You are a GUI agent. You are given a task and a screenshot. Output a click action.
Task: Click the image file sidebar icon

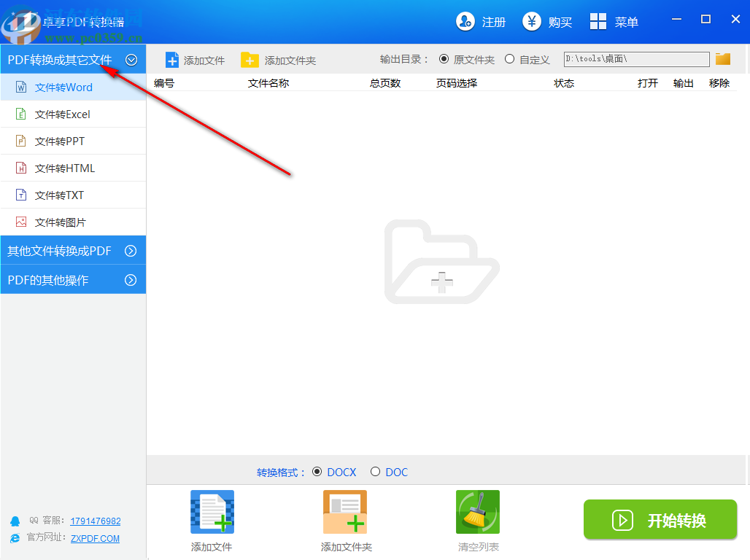21,222
